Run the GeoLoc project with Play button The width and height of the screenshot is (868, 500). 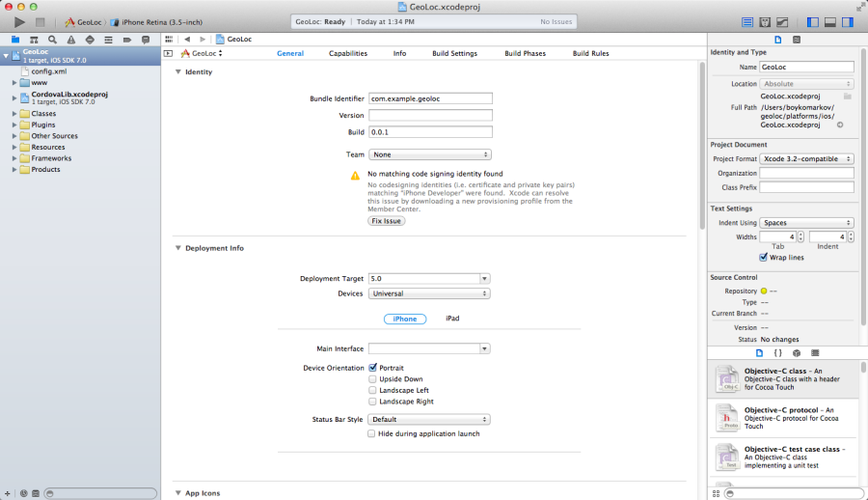19,22
